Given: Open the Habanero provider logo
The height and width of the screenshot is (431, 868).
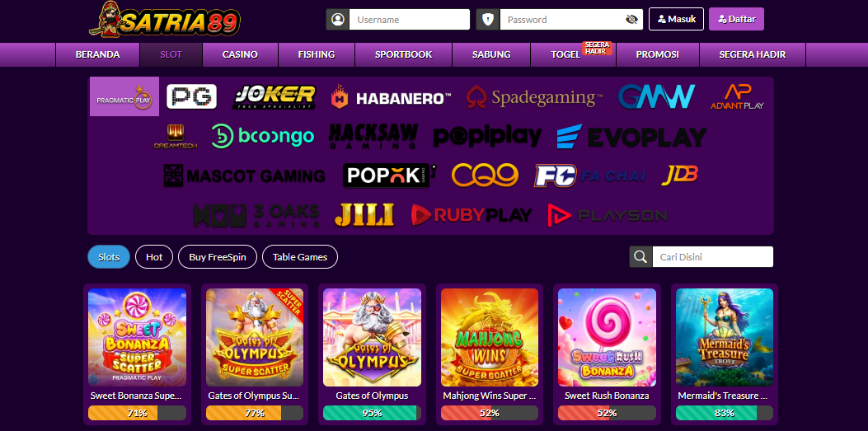Looking at the screenshot, I should 391,98.
